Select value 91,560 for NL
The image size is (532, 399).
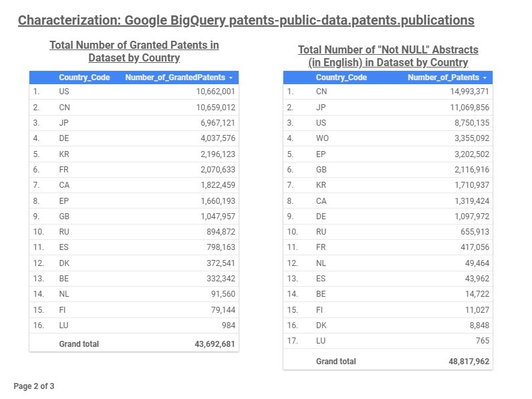coord(223,294)
